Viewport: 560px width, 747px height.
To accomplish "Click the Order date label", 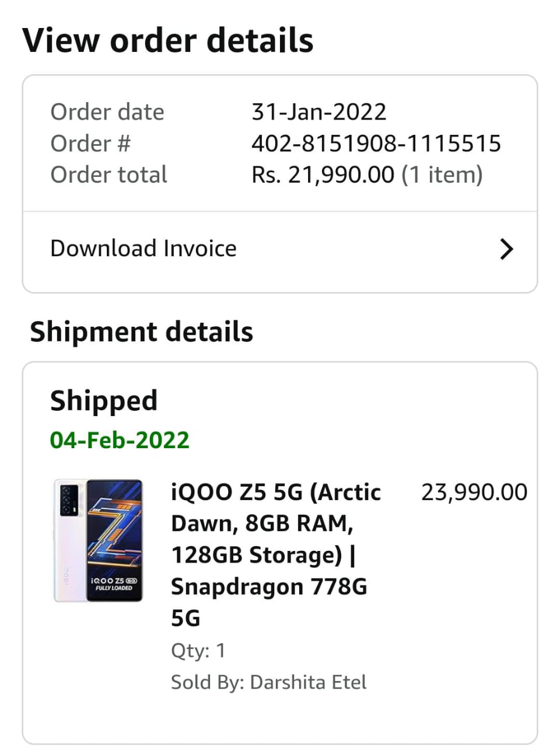I will pyautogui.click(x=107, y=112).
